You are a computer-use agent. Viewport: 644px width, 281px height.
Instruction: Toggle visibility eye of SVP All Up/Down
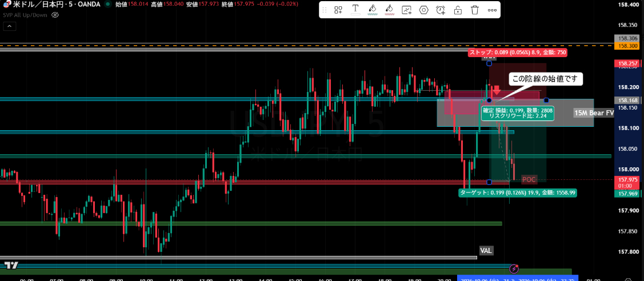[x=55, y=15]
